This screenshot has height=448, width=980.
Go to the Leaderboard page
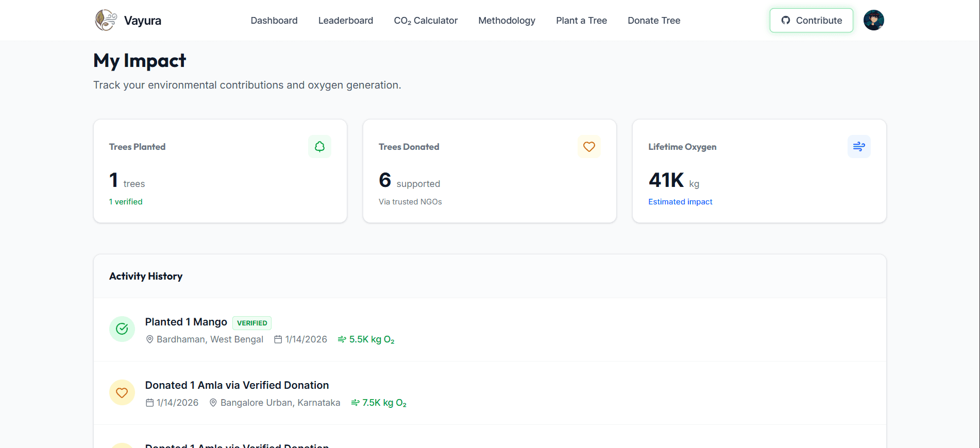(x=345, y=21)
